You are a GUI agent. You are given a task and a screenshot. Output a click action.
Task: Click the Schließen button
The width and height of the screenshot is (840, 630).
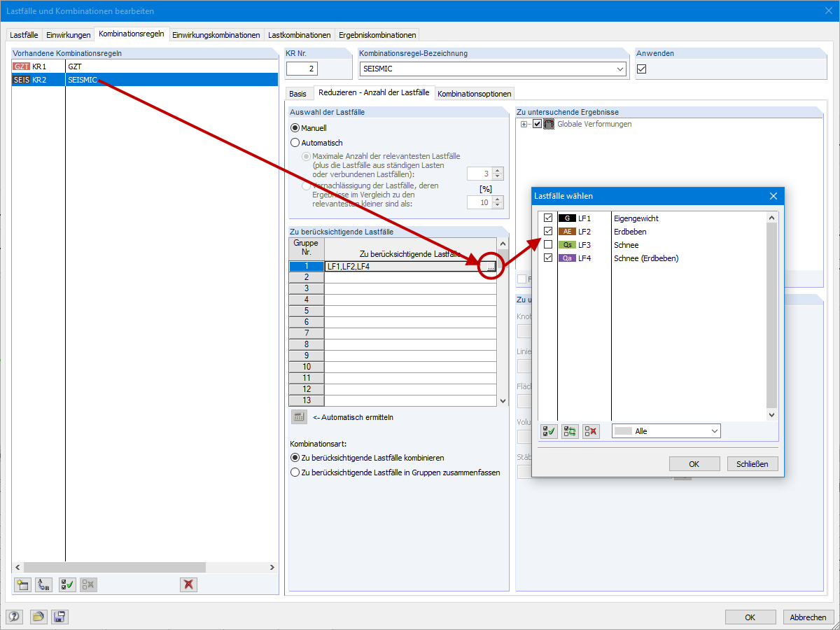pos(752,463)
